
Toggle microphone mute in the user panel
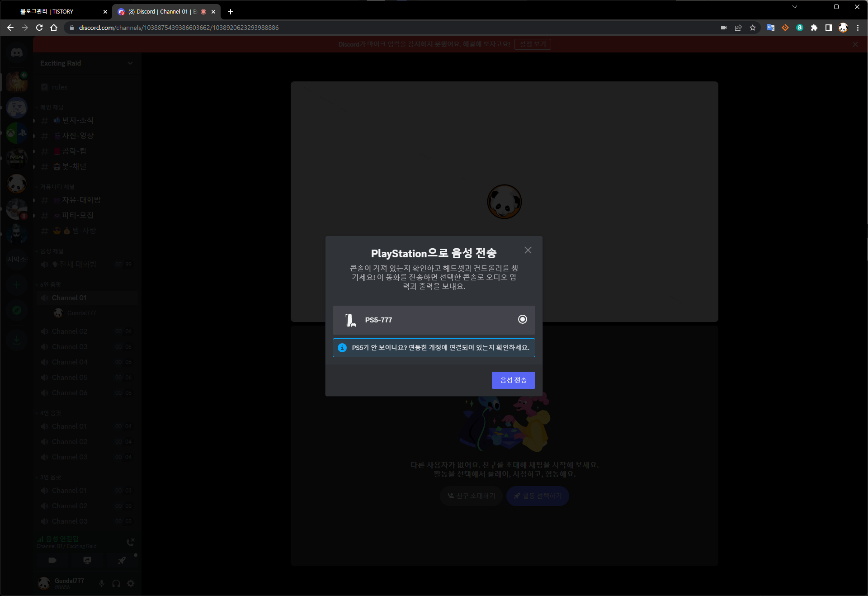[102, 583]
